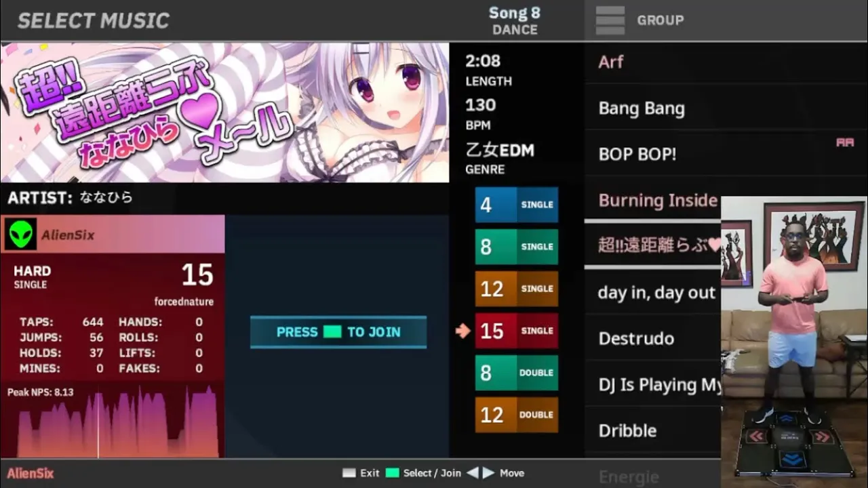Click the orange difficulty cursor arrow
This screenshot has height=488, width=868.
[463, 331]
